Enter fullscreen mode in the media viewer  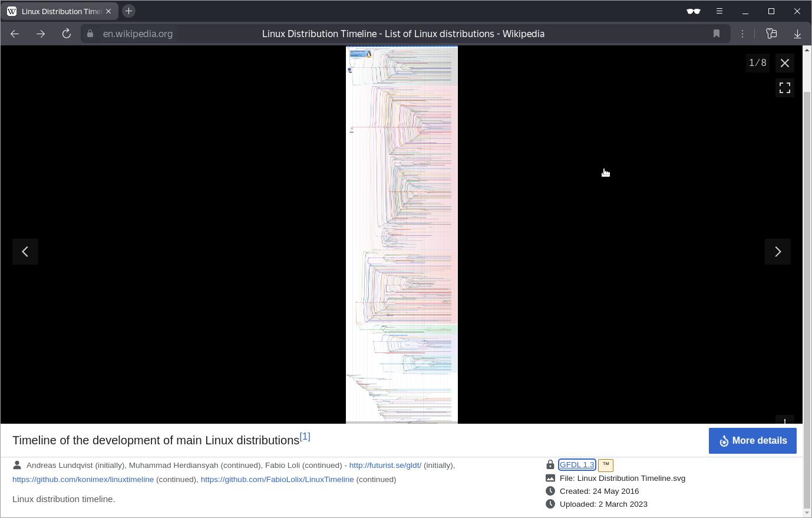point(785,88)
